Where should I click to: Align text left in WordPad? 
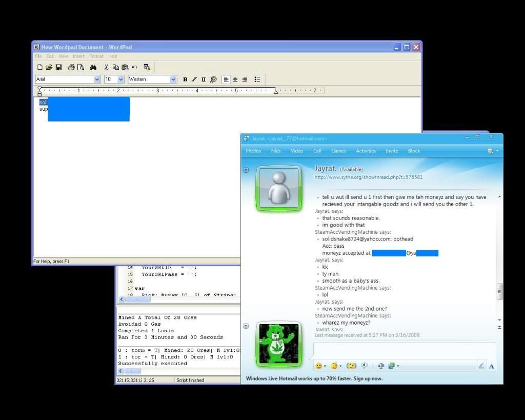[226, 79]
